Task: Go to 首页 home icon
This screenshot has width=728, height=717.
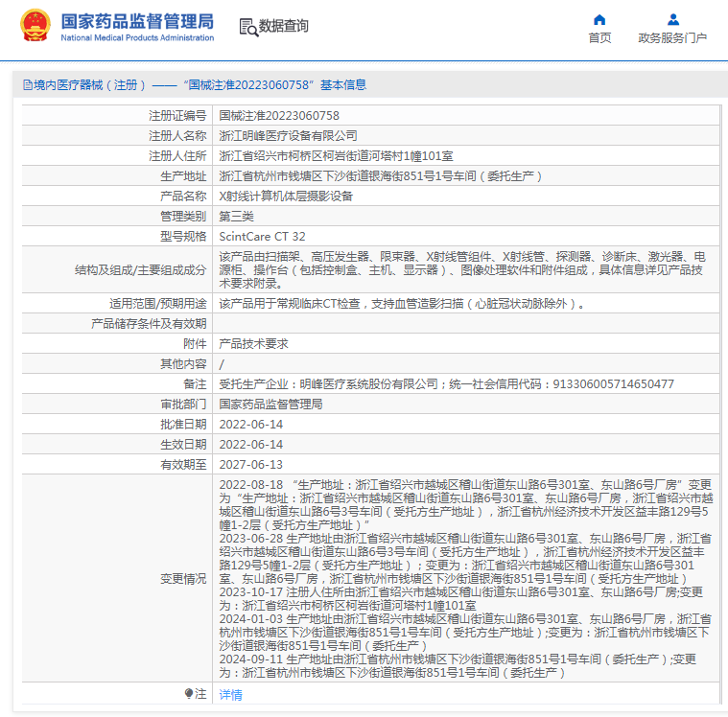Action: 599,19
